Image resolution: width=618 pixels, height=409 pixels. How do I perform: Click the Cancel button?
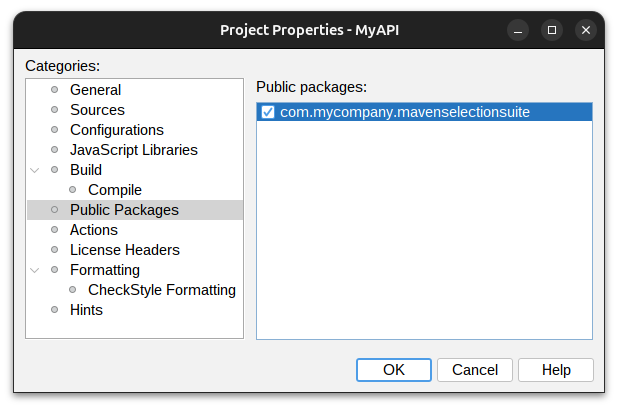pos(475,370)
